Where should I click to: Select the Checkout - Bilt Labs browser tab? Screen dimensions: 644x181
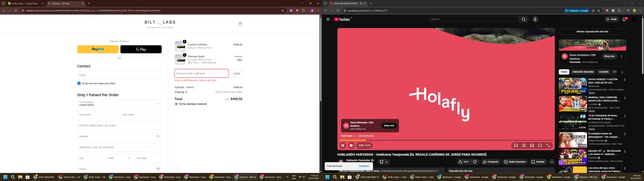[66, 3]
